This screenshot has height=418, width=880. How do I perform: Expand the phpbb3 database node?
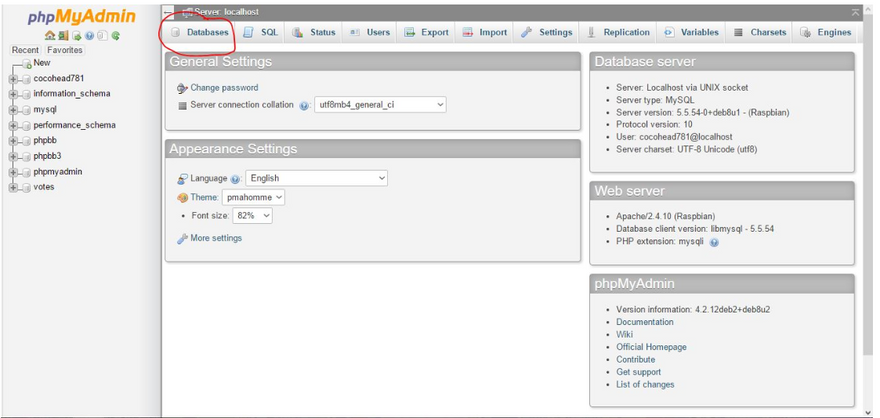(x=13, y=156)
